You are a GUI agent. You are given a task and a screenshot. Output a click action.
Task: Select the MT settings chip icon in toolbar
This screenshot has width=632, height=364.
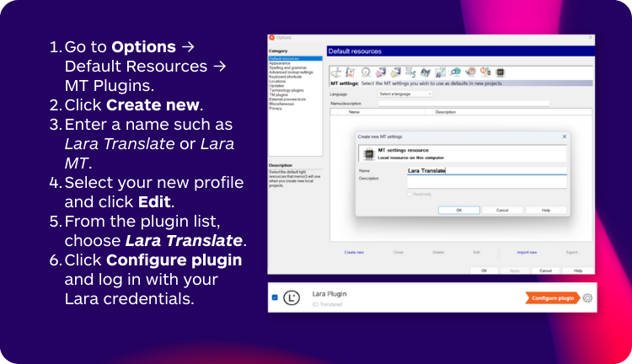[501, 72]
